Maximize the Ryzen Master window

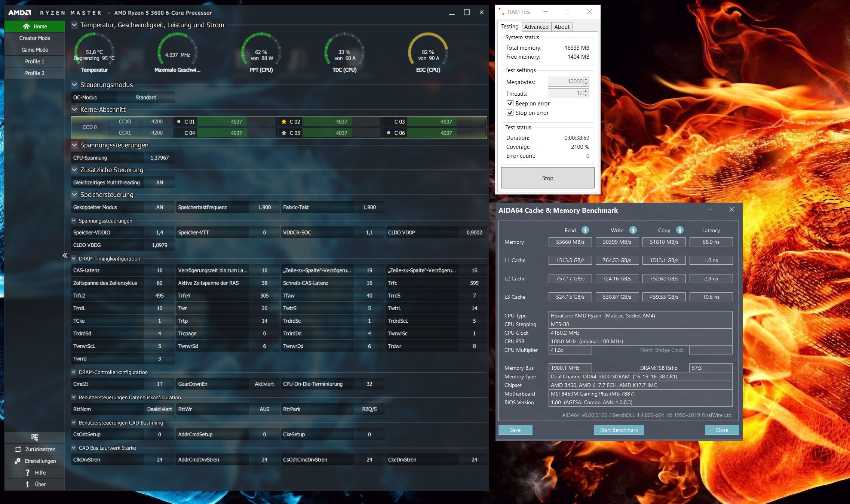click(x=467, y=12)
